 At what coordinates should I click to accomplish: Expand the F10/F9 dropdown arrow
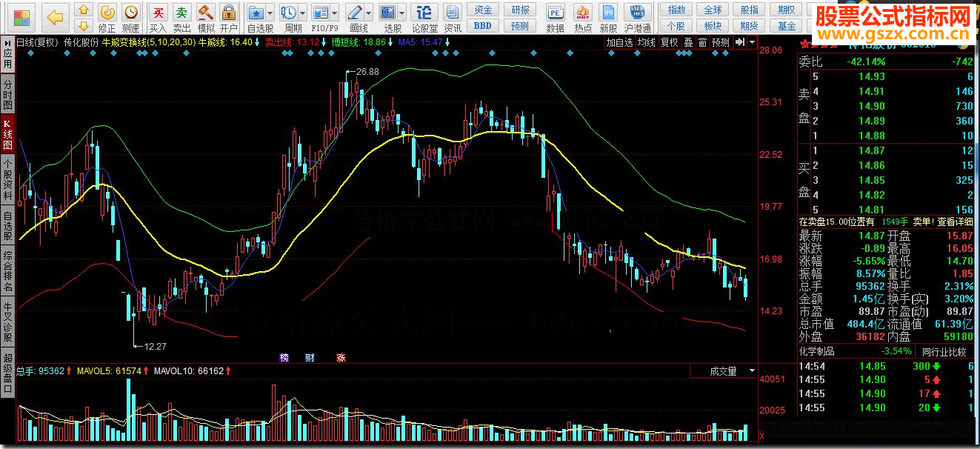point(336,13)
